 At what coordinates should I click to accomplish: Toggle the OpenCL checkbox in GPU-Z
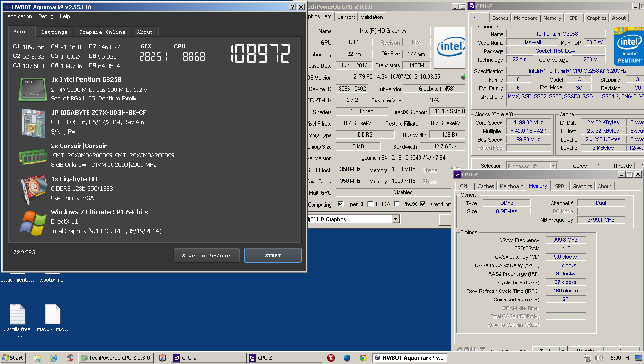(340, 204)
